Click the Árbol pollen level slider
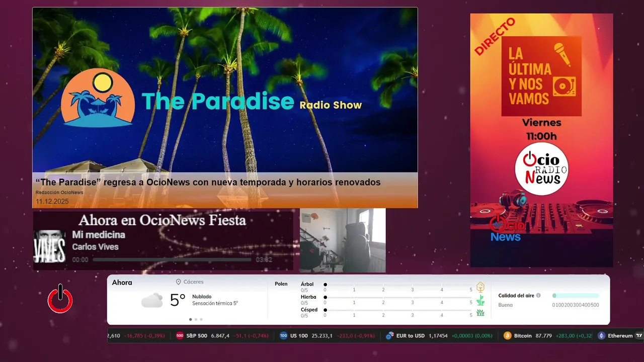Screen dimensions: 644x362 tap(398, 285)
